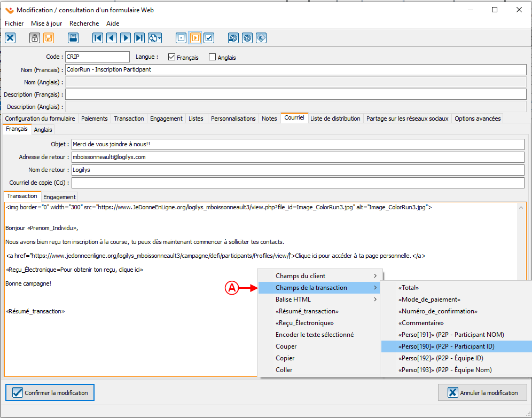
Task: Click the orange save disk icon
Action: [49, 38]
